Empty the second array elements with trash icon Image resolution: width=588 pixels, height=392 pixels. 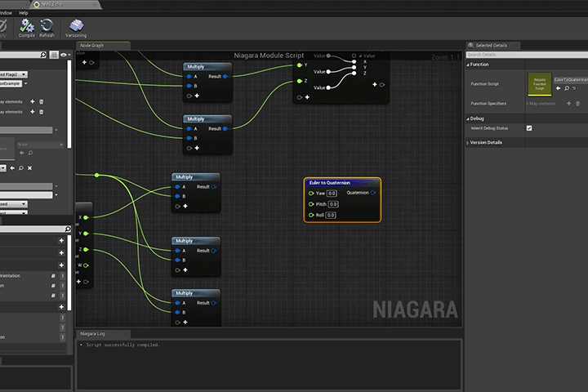42,112
